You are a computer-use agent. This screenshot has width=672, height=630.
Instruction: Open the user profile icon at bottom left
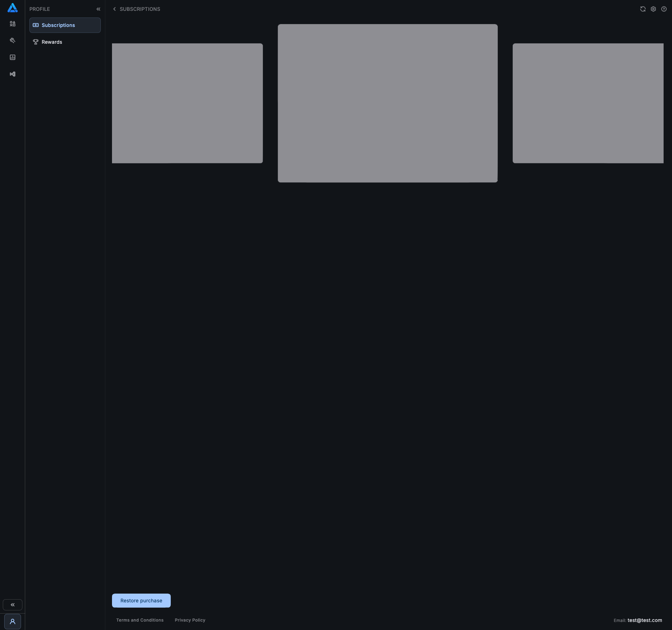[x=13, y=622]
